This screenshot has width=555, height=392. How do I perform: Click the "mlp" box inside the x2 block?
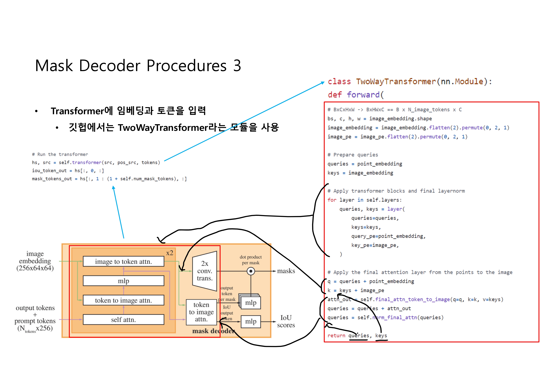click(124, 281)
